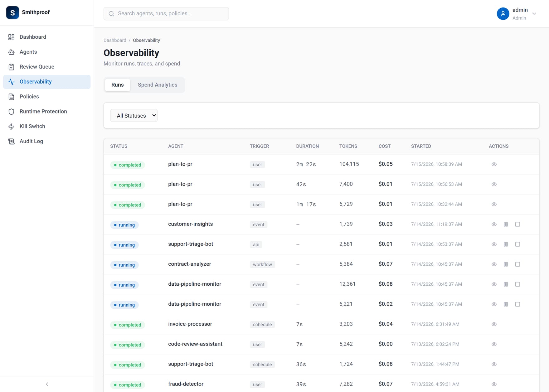
Task: Open the Audit Log page
Action: coord(47,141)
